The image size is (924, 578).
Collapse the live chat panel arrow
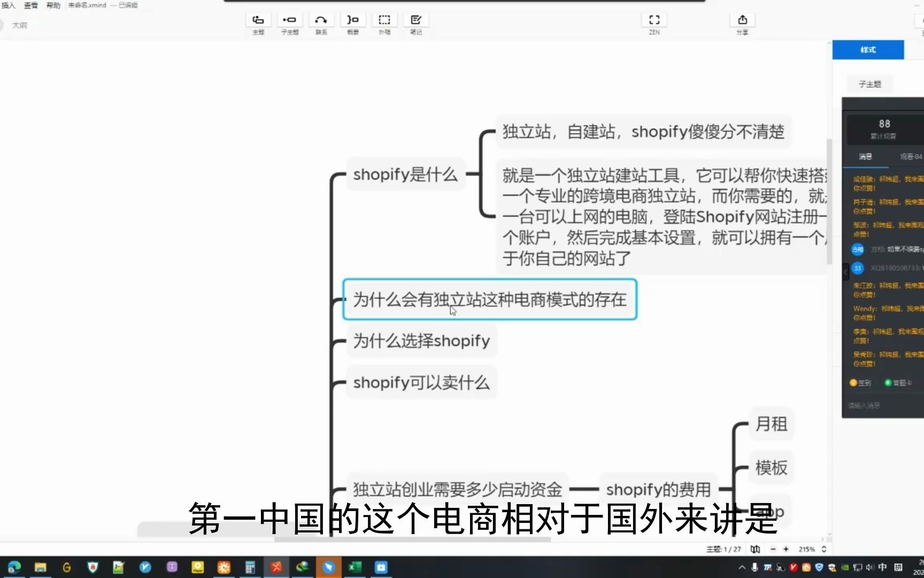pos(845,272)
